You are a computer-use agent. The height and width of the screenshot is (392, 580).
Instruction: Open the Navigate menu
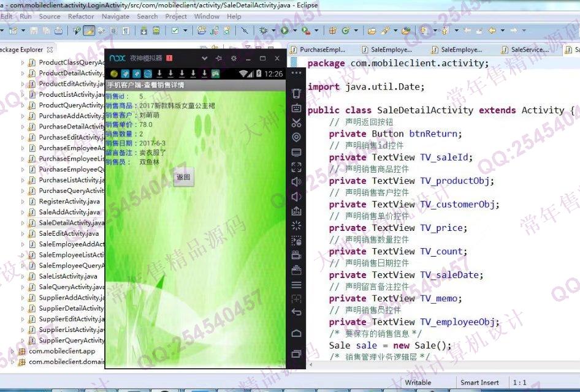coord(115,17)
